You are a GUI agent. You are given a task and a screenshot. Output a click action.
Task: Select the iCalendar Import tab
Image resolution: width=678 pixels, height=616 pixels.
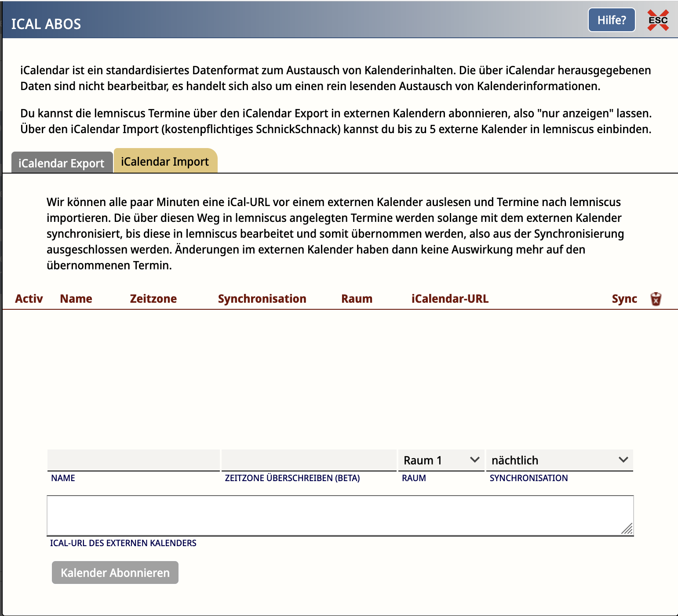click(x=165, y=161)
